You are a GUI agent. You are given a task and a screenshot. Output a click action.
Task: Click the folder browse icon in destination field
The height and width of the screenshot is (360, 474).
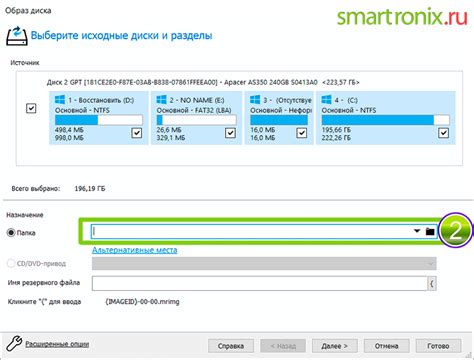[x=430, y=231]
